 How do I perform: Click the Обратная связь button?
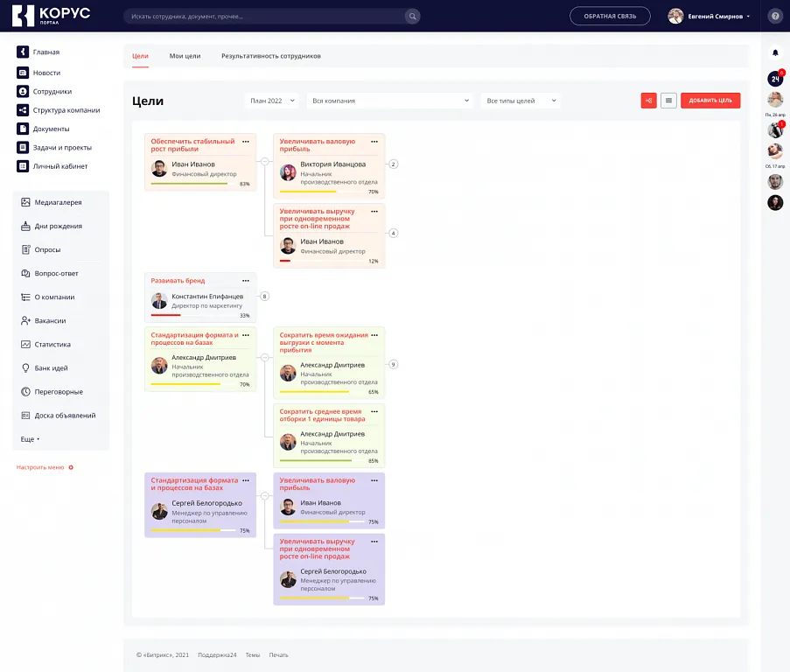pos(610,17)
